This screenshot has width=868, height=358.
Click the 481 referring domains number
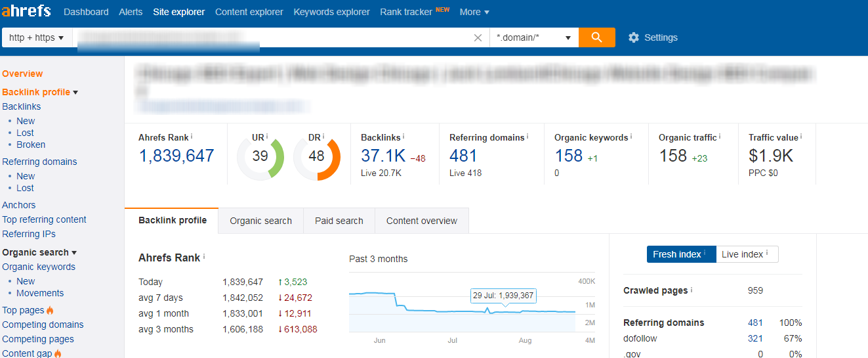(463, 156)
